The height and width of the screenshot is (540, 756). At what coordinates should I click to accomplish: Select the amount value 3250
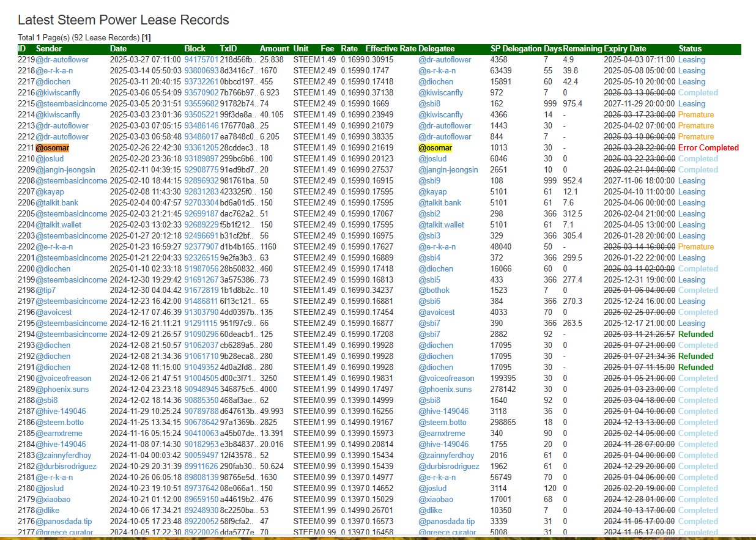click(269, 379)
